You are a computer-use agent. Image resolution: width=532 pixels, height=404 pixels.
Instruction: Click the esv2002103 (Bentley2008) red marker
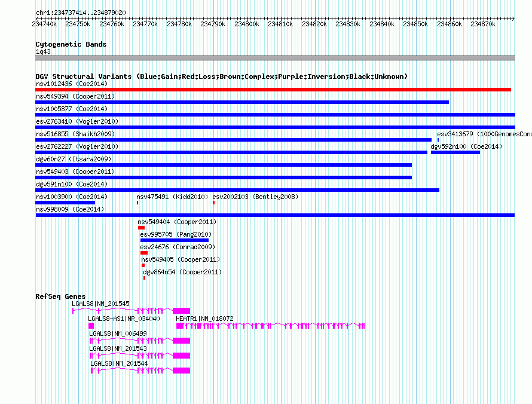click(213, 203)
